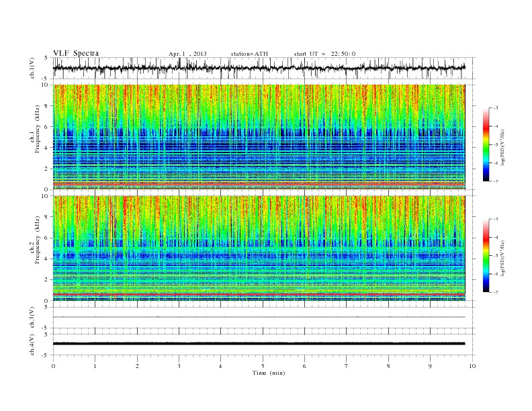Click the "9" tick on the time axis
532x411 pixels.
coord(430,366)
